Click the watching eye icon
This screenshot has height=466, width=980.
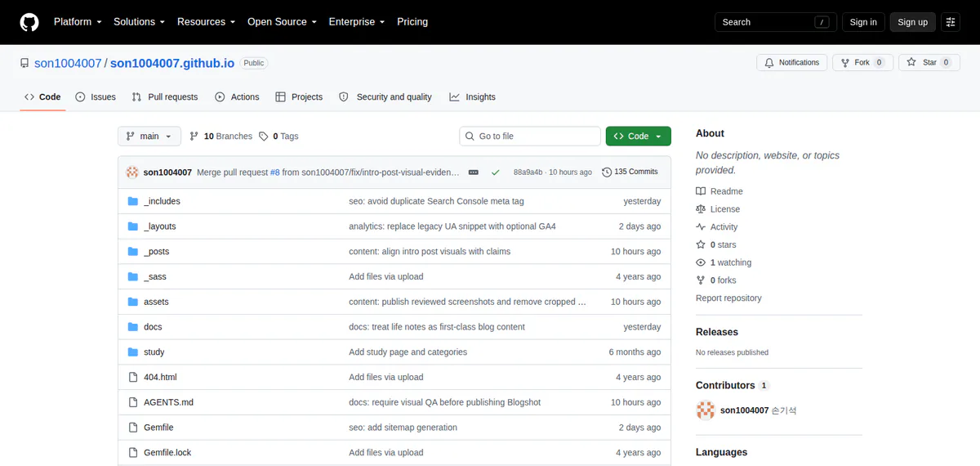click(x=701, y=263)
